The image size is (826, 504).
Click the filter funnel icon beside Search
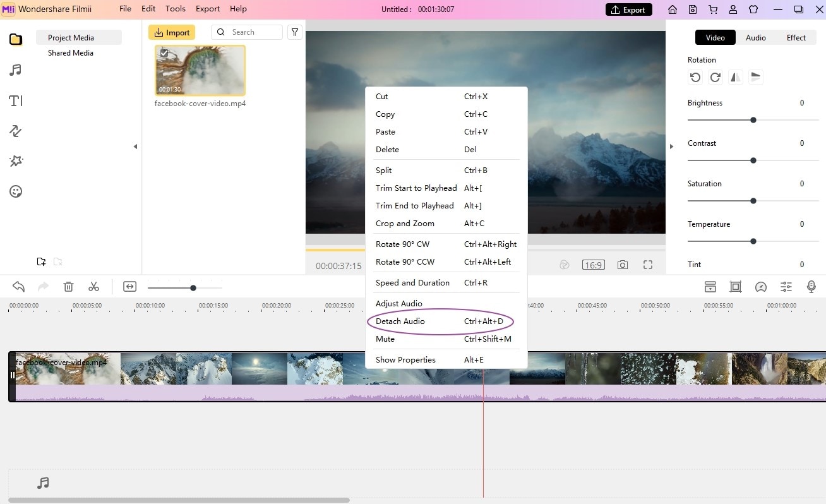pos(294,32)
